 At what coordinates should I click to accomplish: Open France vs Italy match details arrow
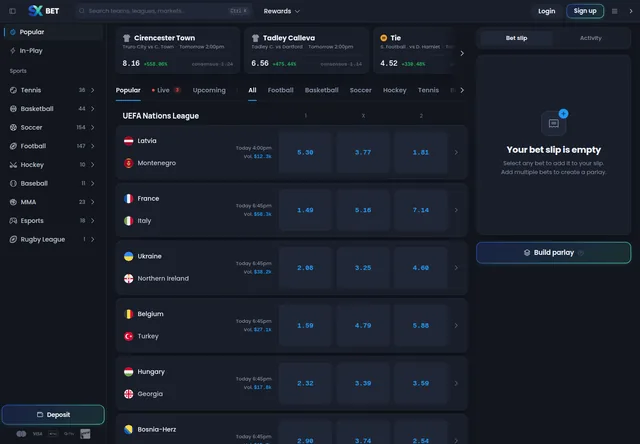[x=456, y=210]
